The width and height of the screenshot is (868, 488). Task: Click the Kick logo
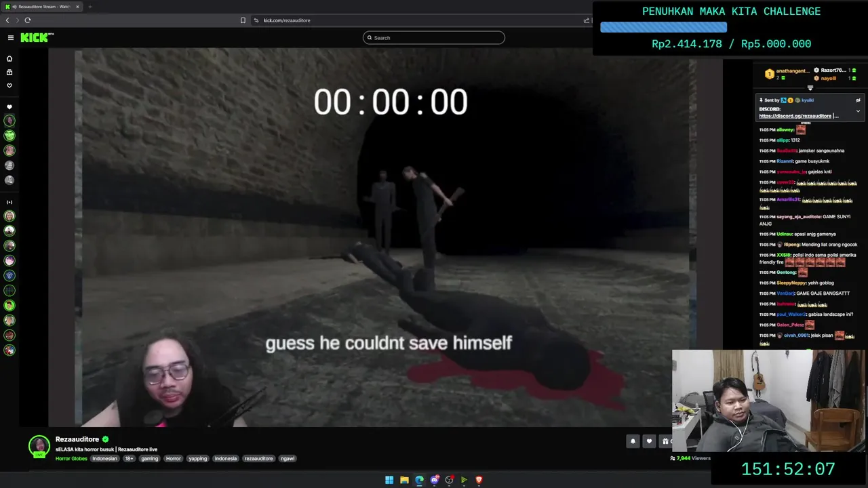(37, 38)
